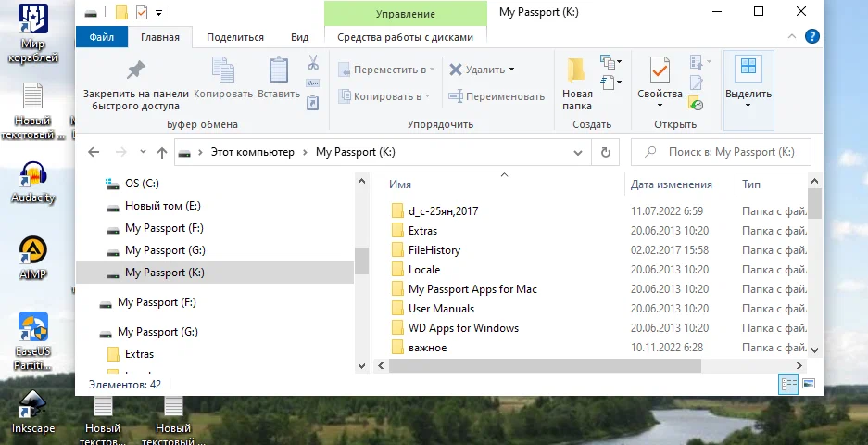The width and height of the screenshot is (868, 445).
Task: Click the History icon with the clock
Action: point(696,103)
